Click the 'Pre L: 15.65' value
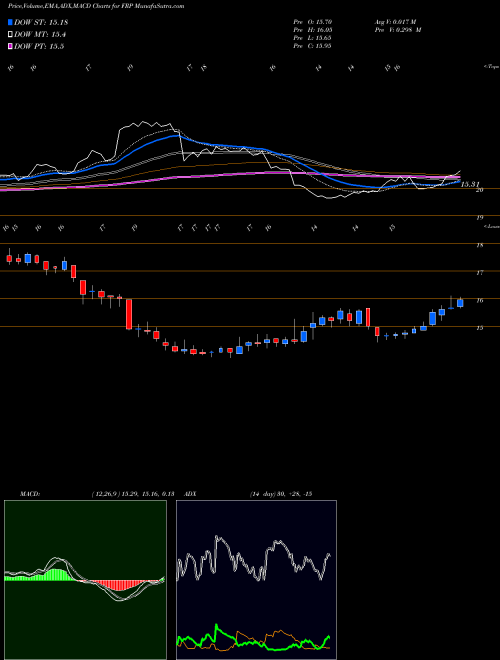 (313, 38)
